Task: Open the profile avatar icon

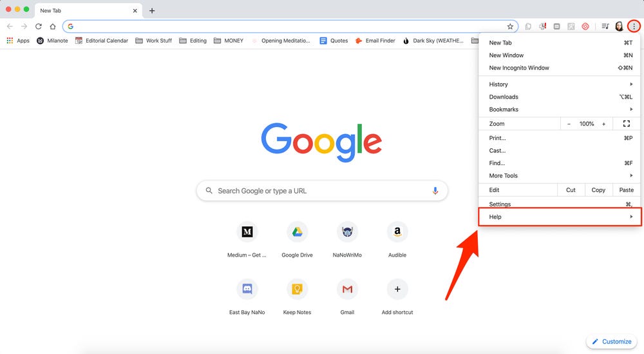Action: tap(619, 26)
